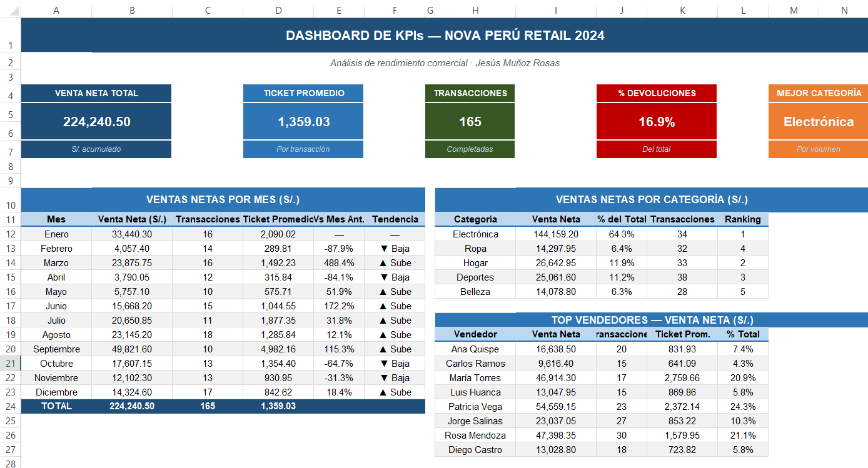Click the subtitle with Jesús Muñoz Rosas
The height and width of the screenshot is (468, 868).
(x=445, y=63)
